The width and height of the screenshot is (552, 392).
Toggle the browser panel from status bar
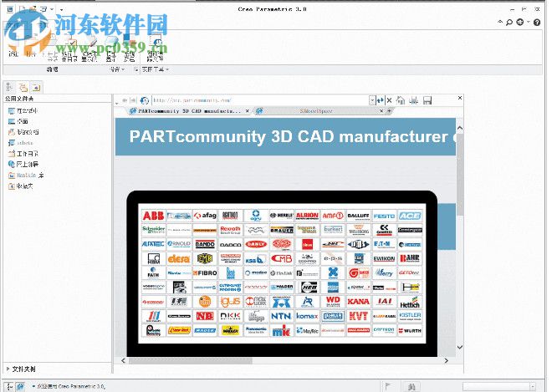20,386
